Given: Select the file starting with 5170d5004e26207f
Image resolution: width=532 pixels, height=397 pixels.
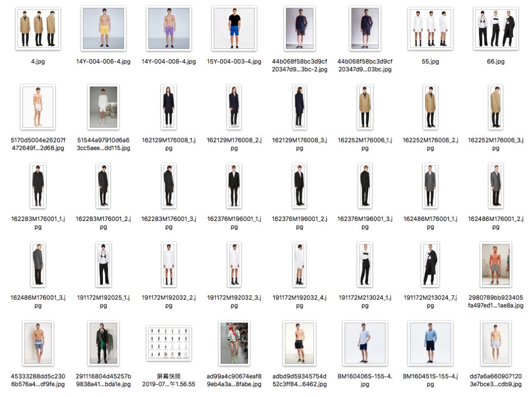Looking at the screenshot, I should [38, 107].
